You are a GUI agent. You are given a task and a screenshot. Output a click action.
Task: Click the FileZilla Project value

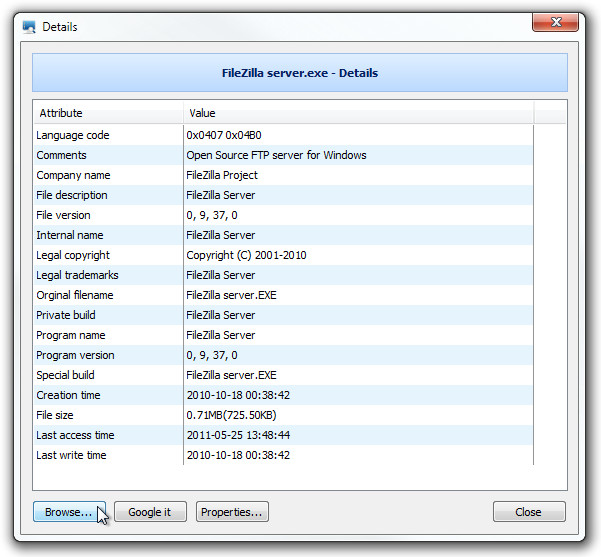click(x=222, y=175)
